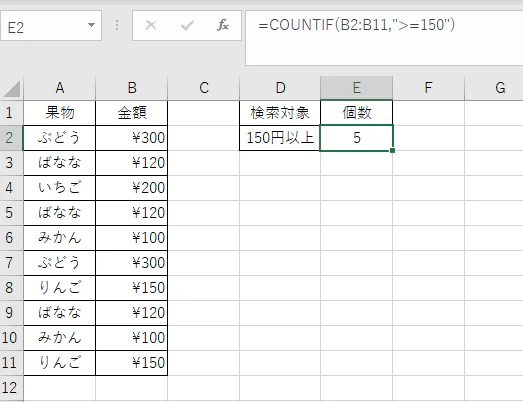Image resolution: width=523 pixels, height=402 pixels.
Task: Click cell A11 containing りんご
Action: click(60, 363)
